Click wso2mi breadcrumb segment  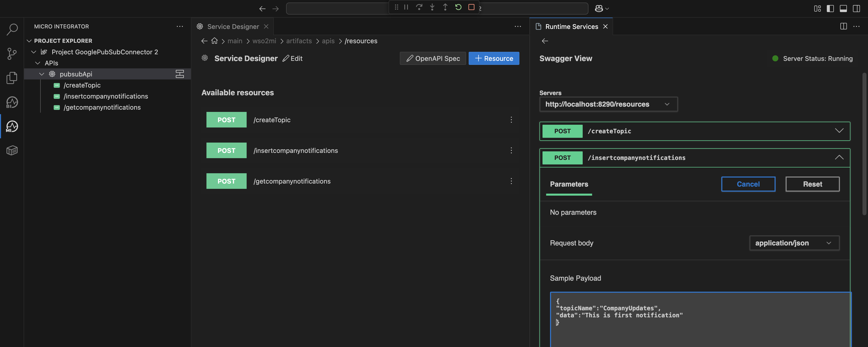coord(264,41)
